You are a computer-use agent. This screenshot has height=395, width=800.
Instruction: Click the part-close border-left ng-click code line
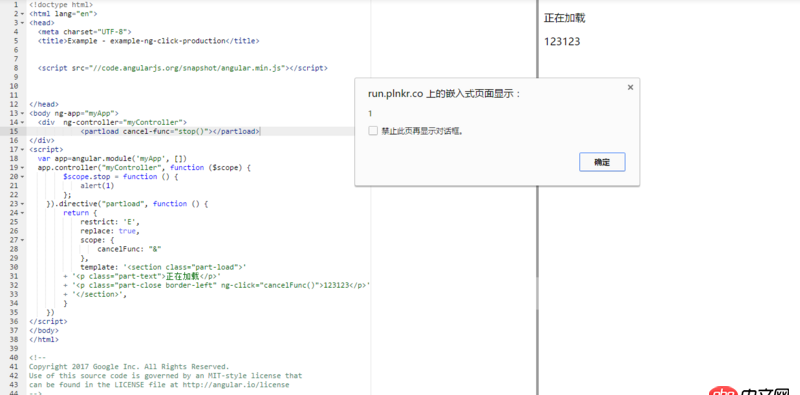point(217,285)
